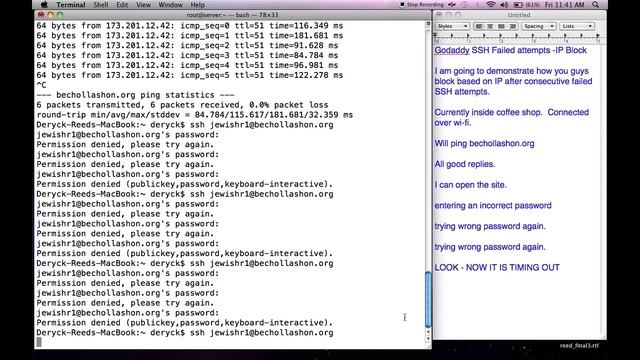The image size is (640, 360).
Task: Click 'All good replies.' note line
Action: [464, 164]
